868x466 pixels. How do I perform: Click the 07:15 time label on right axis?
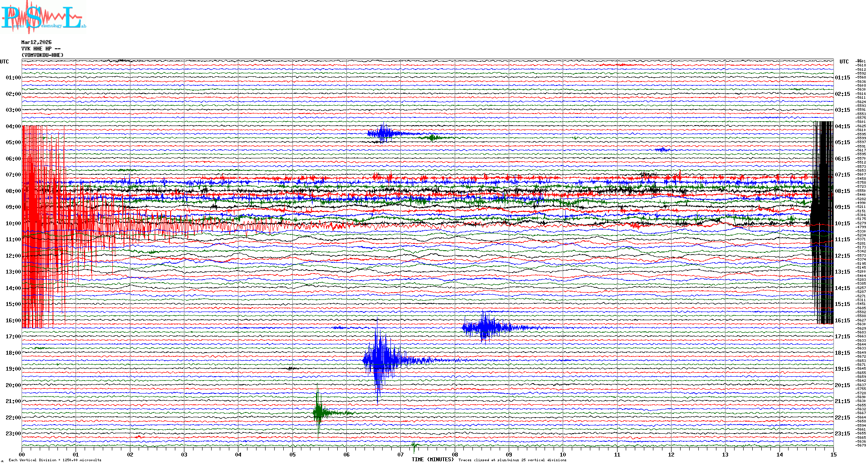[x=842, y=175]
